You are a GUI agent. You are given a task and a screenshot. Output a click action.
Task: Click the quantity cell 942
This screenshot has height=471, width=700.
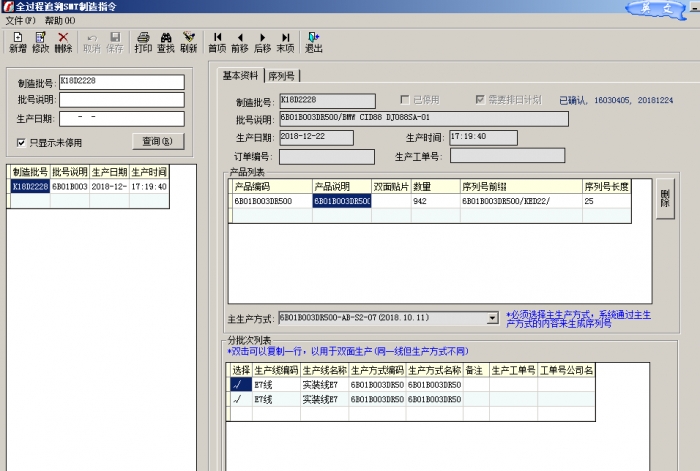click(x=435, y=201)
